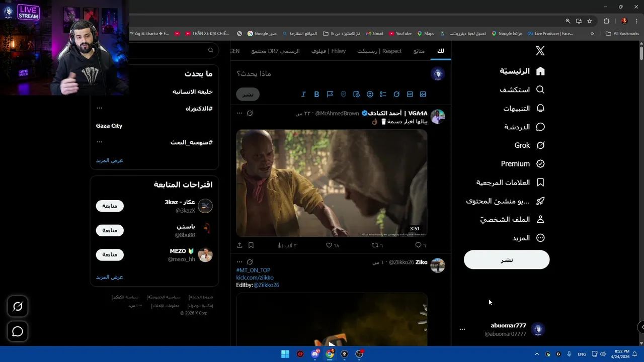Viewport: 644px width, 362px height.
Task: Show more trends (عرض المزيد) under ما يحدث
Action: coord(110,160)
